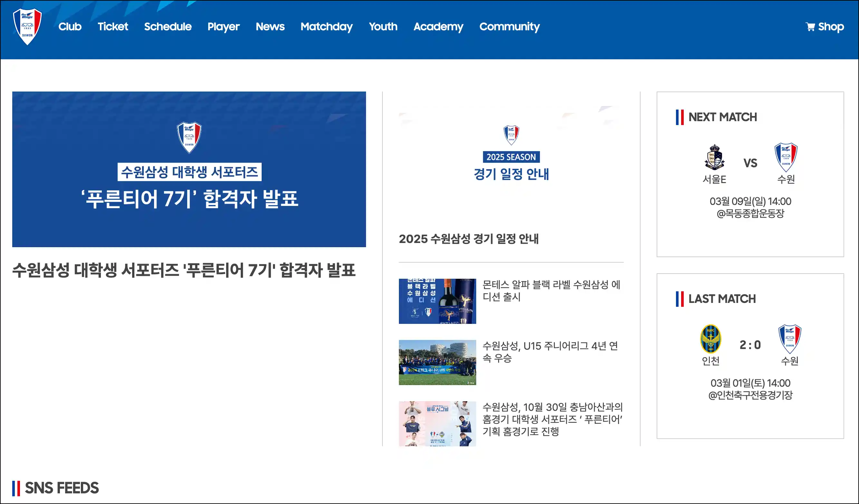Open the 몬테스 알파 wine bottle thumbnail
The height and width of the screenshot is (504, 859).
coord(437,301)
